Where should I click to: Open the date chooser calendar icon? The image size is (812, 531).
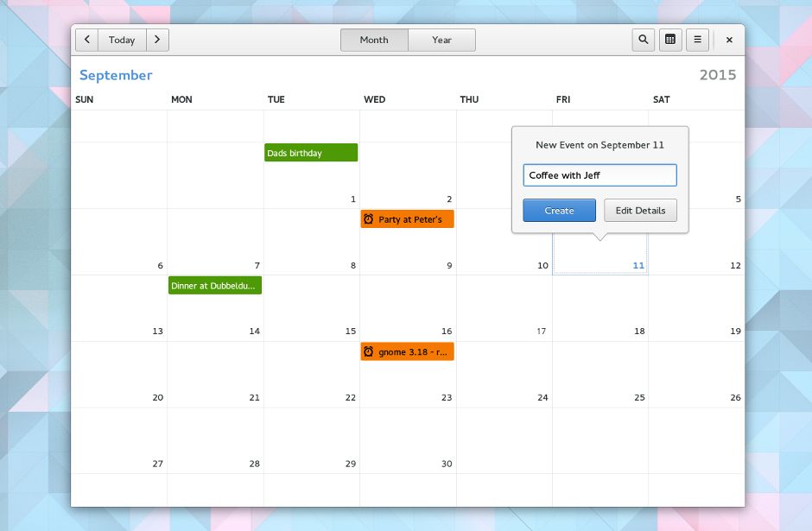670,40
